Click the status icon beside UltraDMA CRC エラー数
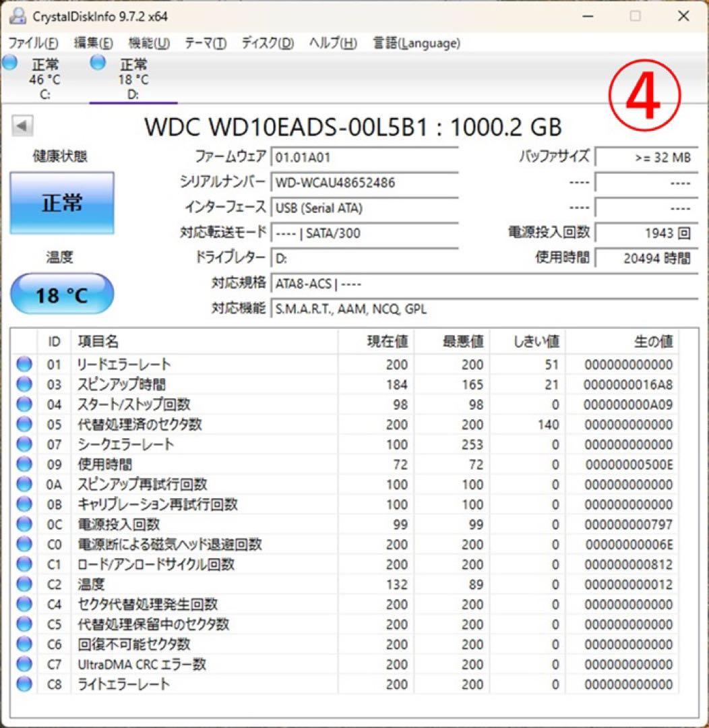 tap(24, 665)
